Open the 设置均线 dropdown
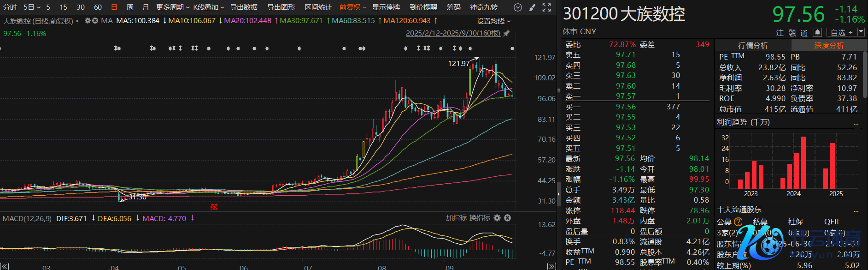Screen dimensions: 868x270 click(x=493, y=21)
